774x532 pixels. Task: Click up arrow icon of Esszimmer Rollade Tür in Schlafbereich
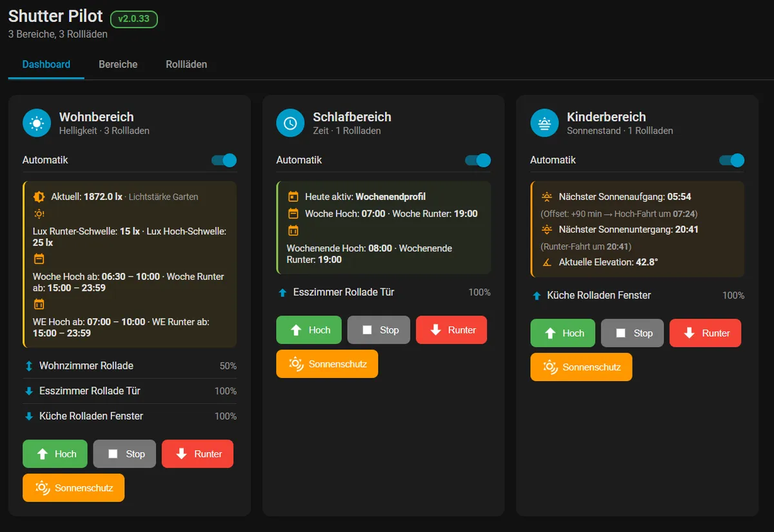pos(283,293)
